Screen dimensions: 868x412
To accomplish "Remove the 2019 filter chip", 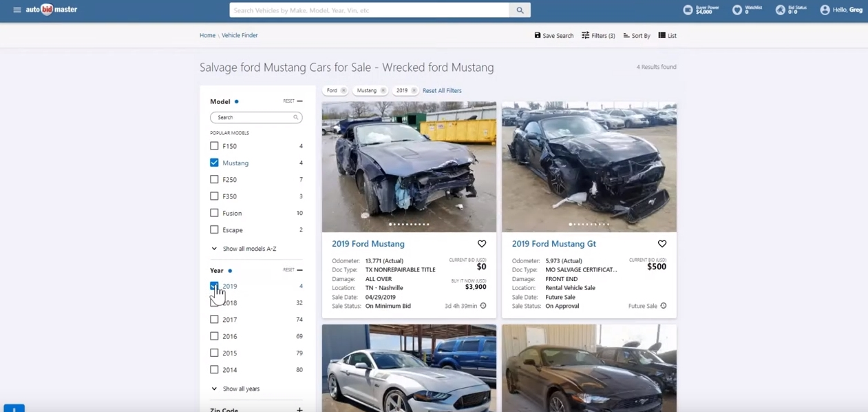I will tap(414, 90).
